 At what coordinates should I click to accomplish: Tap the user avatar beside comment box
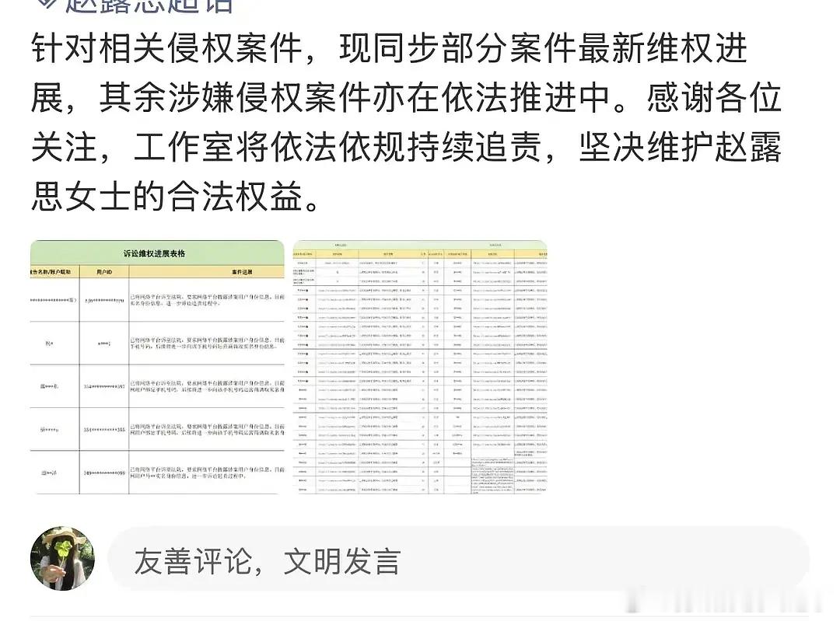pyautogui.click(x=63, y=558)
